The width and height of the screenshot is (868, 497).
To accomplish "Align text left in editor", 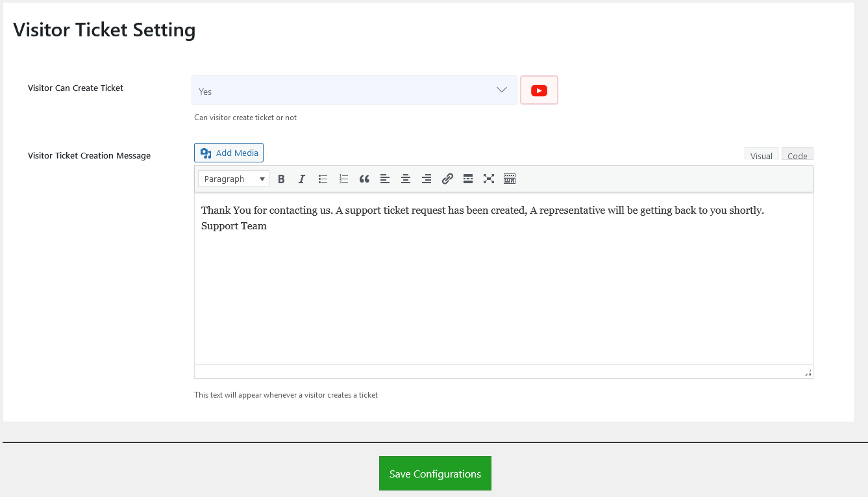I will coord(385,179).
